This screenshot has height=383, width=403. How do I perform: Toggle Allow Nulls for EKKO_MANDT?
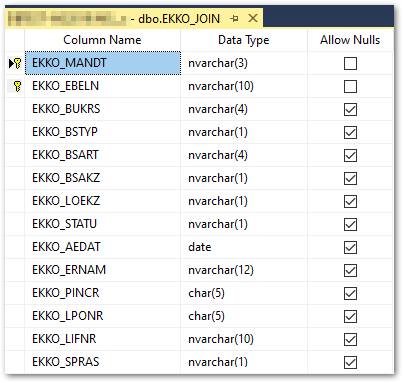pyautogui.click(x=350, y=63)
